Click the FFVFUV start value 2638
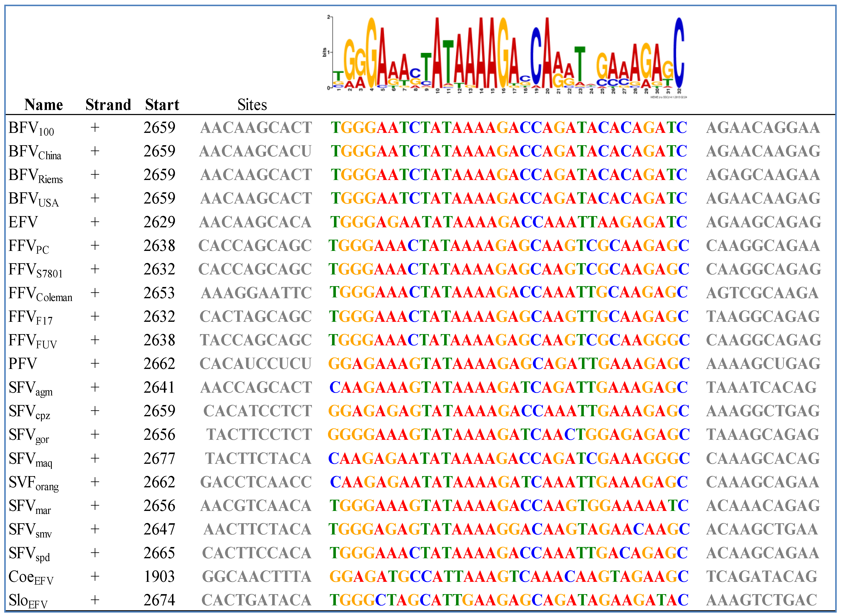 pos(159,340)
